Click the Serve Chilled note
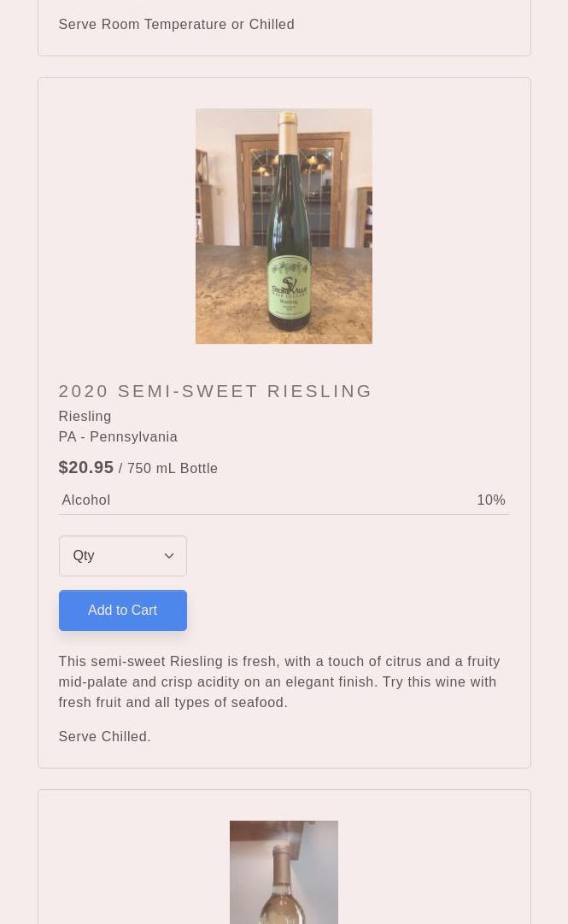 [104, 736]
